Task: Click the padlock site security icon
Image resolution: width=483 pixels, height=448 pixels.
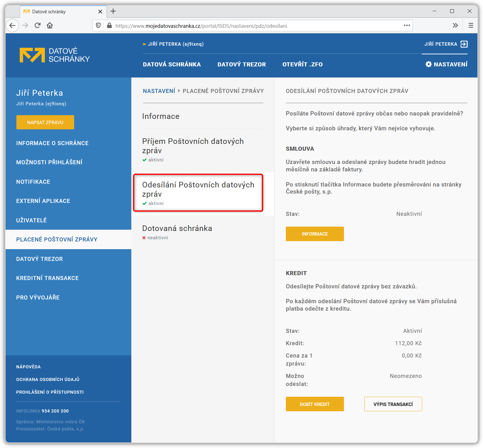Action: 109,26
